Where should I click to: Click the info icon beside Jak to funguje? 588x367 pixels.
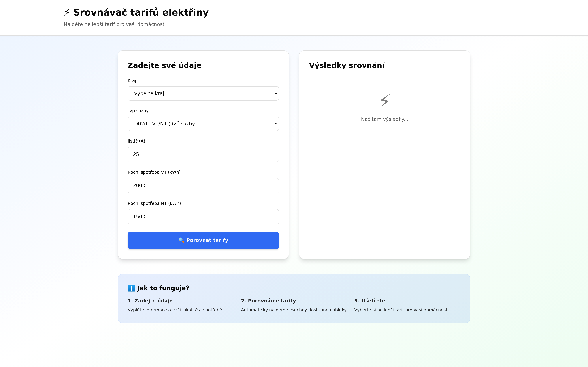131,288
